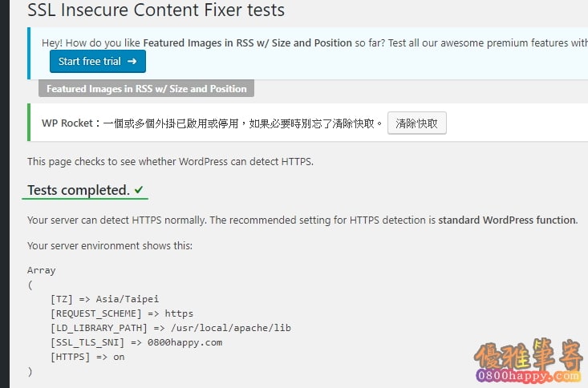Click the Start free trial button
The width and height of the screenshot is (588, 388).
[x=98, y=61]
